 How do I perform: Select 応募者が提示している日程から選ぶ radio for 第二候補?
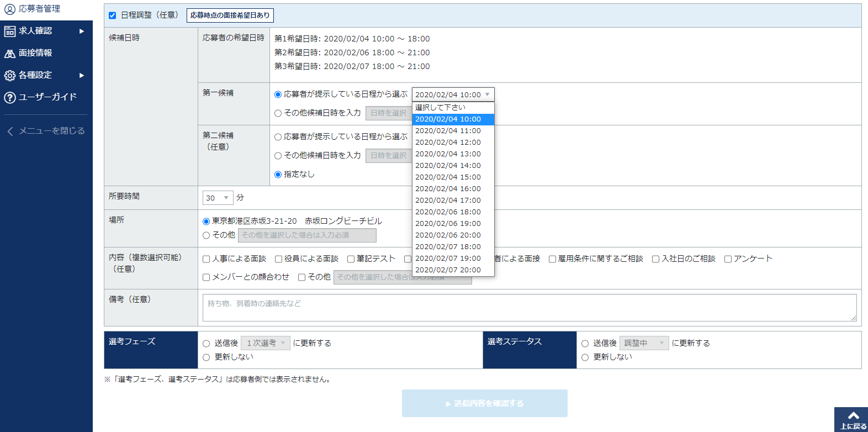(278, 137)
